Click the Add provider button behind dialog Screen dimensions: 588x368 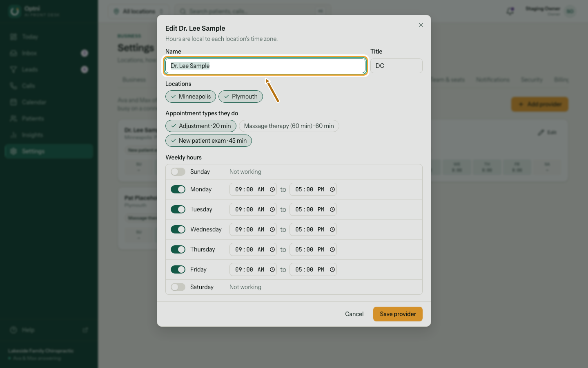540,104
